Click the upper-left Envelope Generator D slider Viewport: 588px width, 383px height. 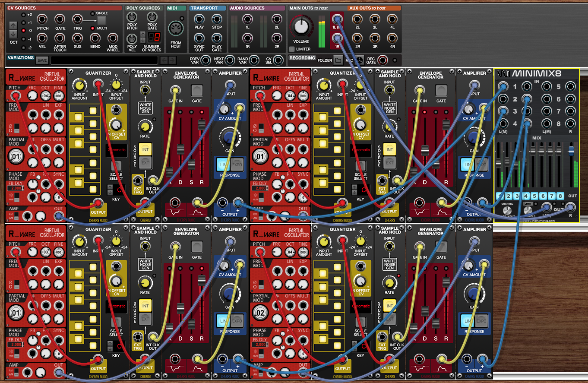point(181,149)
